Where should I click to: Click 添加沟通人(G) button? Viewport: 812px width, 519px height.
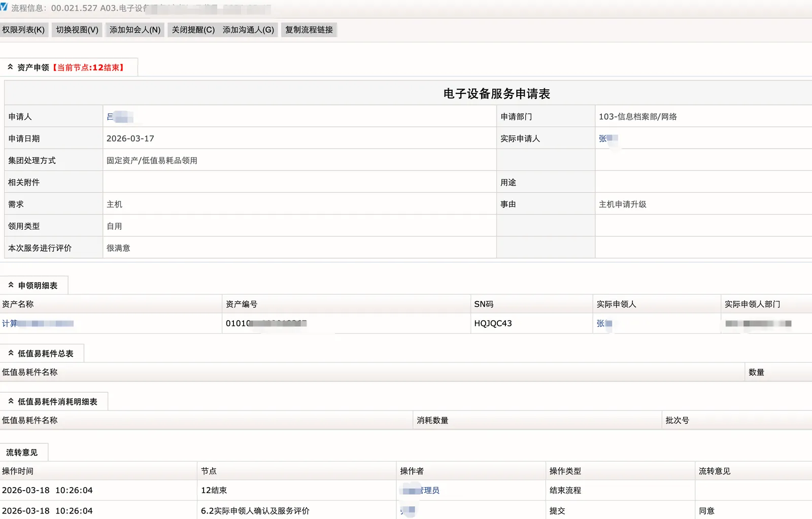248,30
